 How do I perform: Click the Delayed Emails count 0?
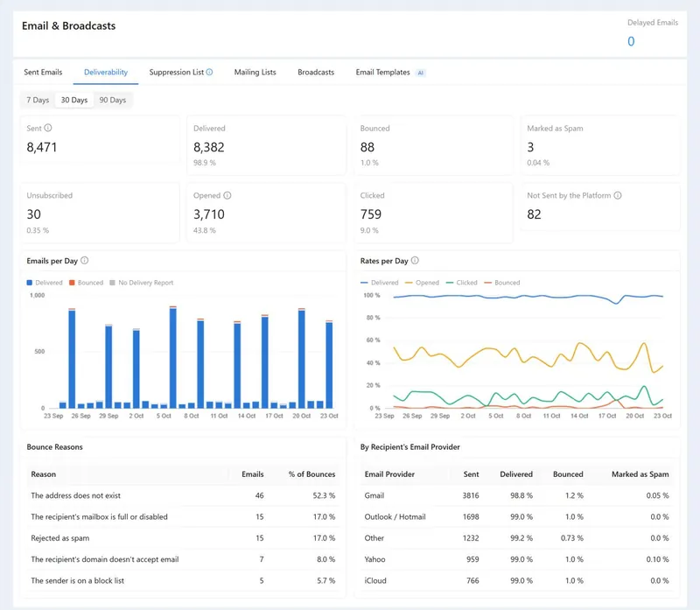click(x=631, y=41)
